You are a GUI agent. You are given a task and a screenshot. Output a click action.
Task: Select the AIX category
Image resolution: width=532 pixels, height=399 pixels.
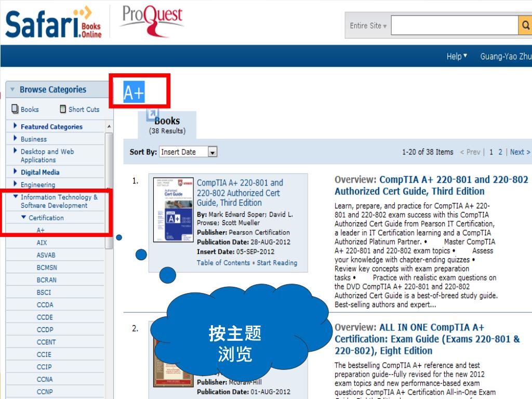(x=42, y=243)
